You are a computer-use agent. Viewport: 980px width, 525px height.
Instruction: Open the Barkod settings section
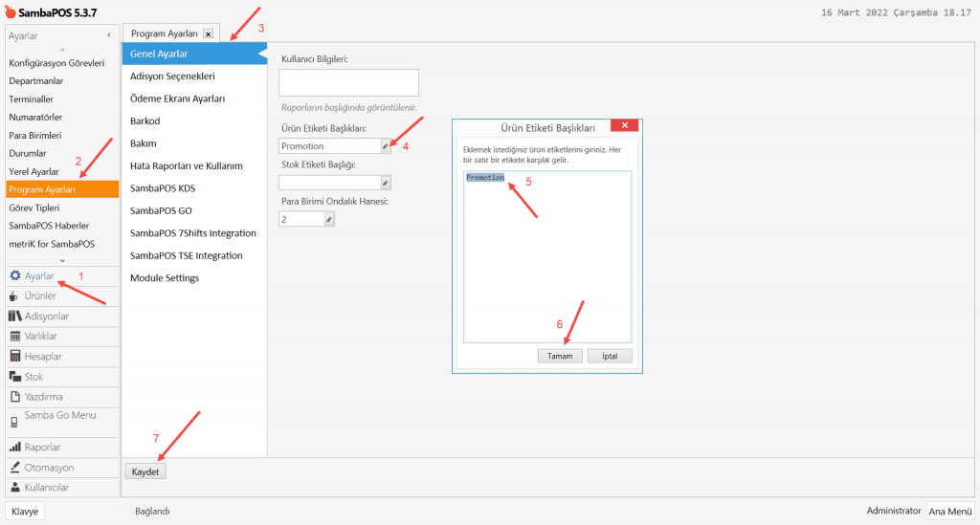pyautogui.click(x=194, y=121)
